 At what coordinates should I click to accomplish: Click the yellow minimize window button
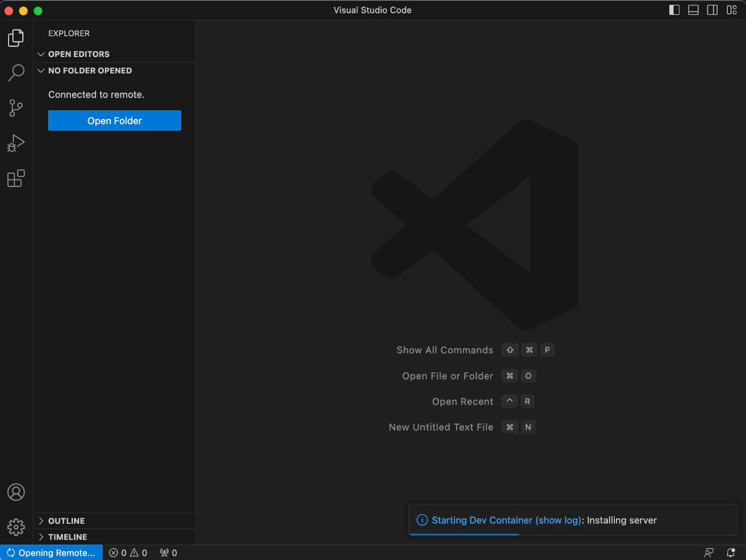pyautogui.click(x=23, y=11)
